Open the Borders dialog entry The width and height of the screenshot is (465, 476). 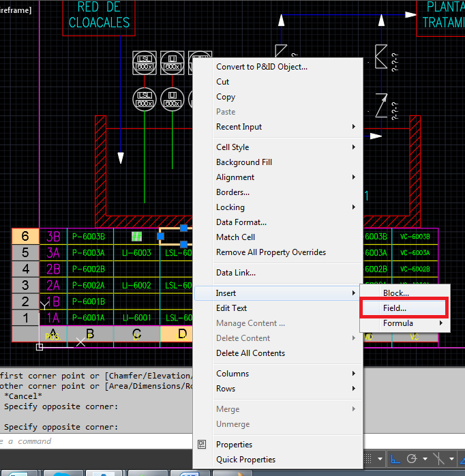(x=278, y=192)
